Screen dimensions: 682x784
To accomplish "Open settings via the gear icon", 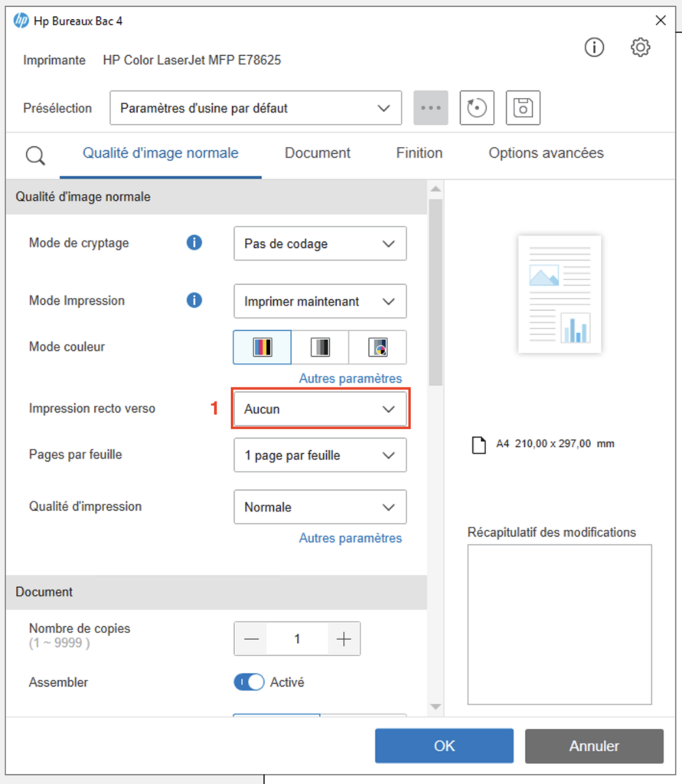I will [640, 47].
